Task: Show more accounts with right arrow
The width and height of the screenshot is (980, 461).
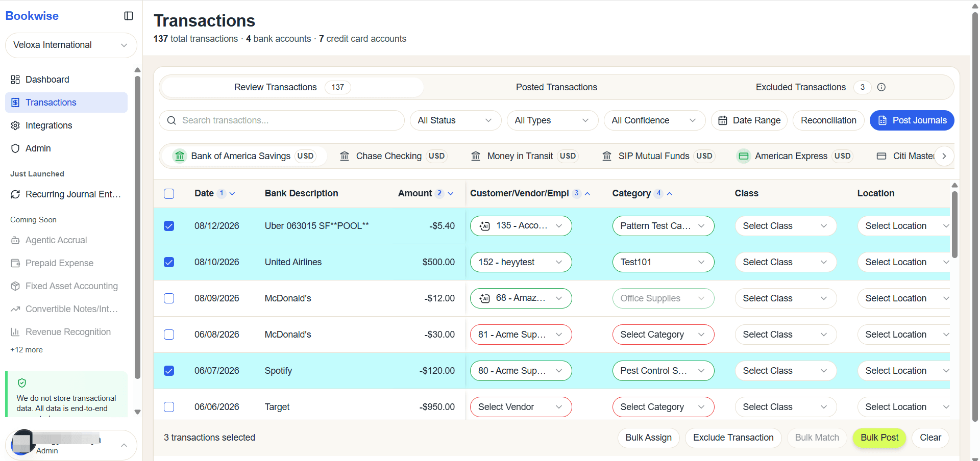Action: point(944,156)
